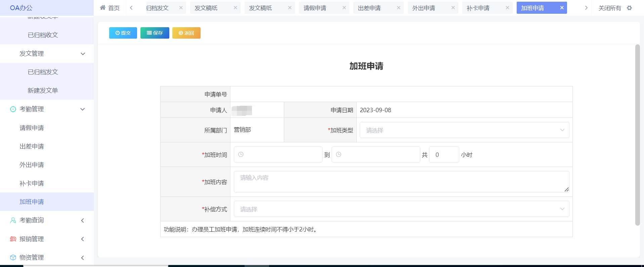The image size is (644, 267).
Task: Click the home icon in tab bar
Action: [x=103, y=8]
